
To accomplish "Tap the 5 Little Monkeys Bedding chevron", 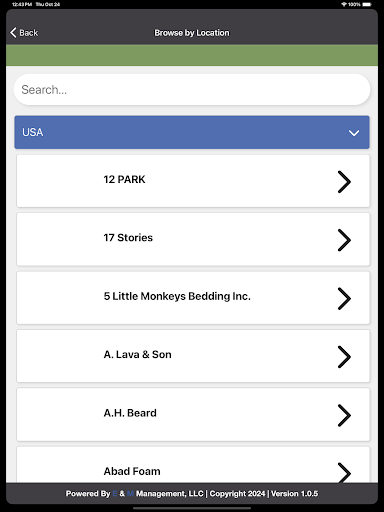I will click(x=344, y=299).
